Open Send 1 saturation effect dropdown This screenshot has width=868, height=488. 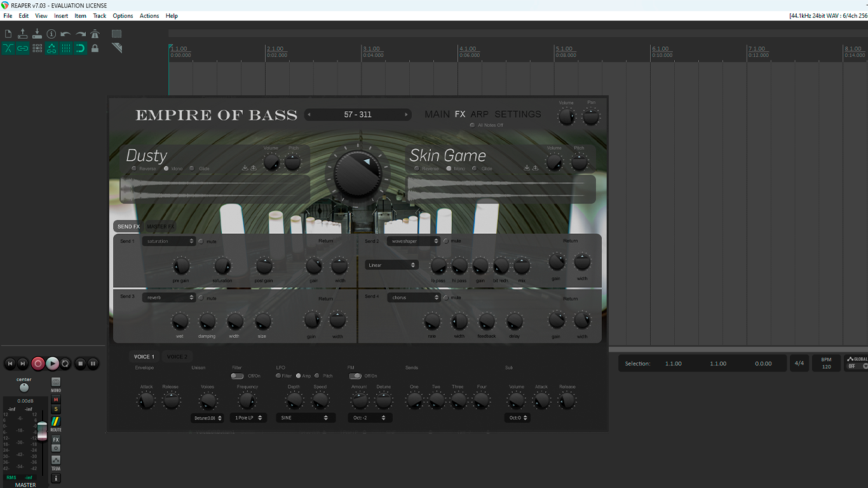pos(169,241)
